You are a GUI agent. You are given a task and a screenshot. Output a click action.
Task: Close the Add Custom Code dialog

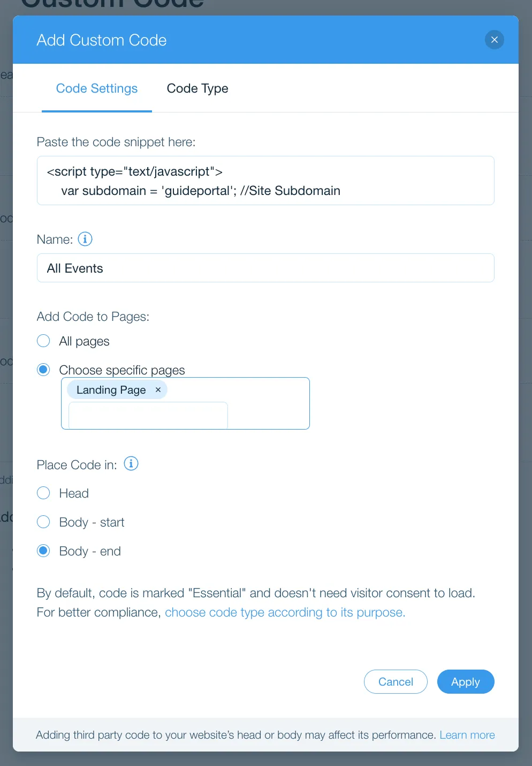point(495,40)
